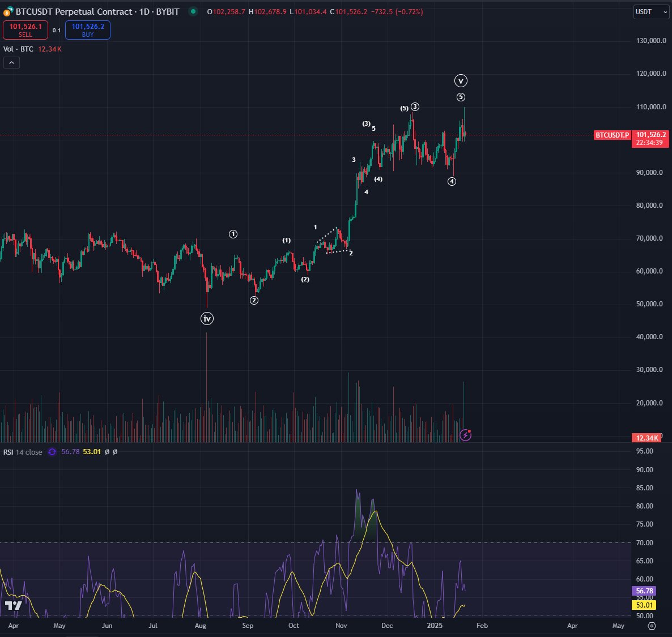
Task: Click the 70.00 RSI axis label
Action: [645, 543]
